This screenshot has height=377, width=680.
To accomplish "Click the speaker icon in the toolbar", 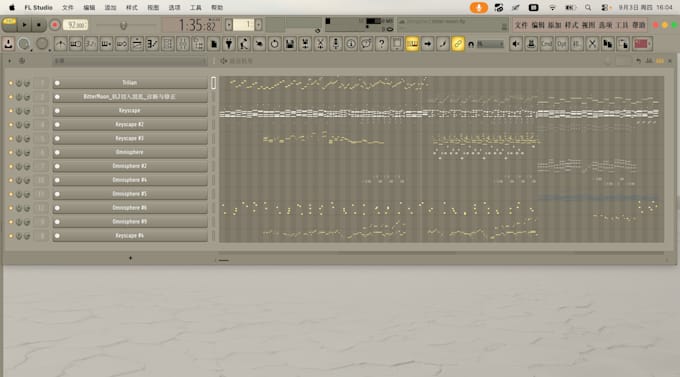I will click(x=516, y=44).
